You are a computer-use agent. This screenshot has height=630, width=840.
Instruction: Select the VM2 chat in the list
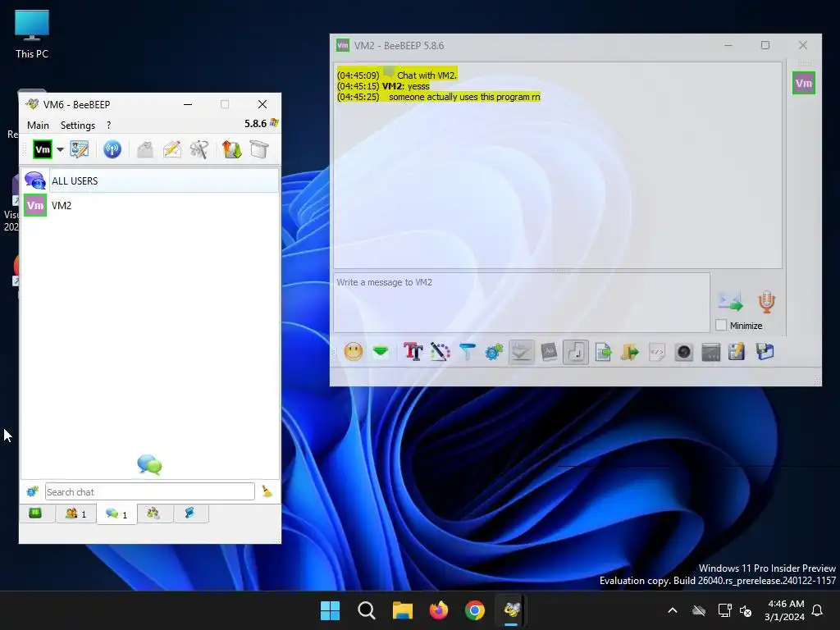pyautogui.click(x=150, y=205)
